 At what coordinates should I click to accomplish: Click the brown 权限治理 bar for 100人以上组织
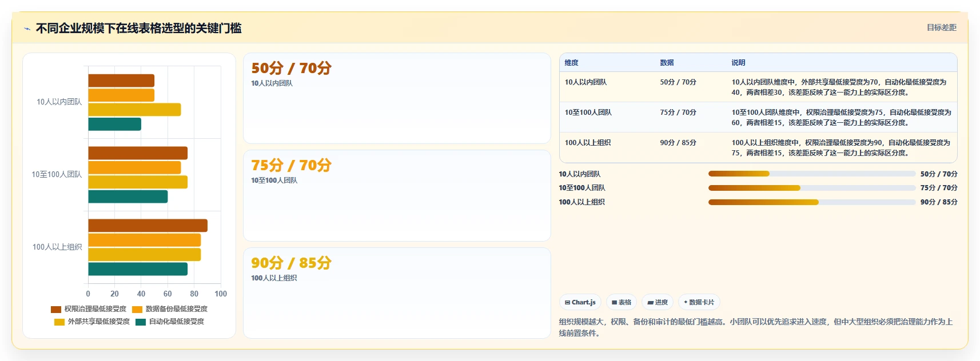coord(148,226)
